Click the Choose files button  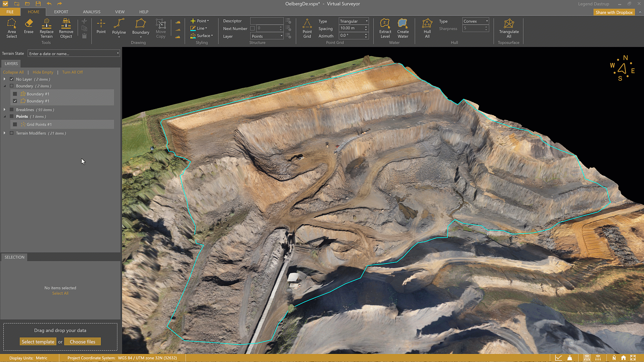[83, 342]
